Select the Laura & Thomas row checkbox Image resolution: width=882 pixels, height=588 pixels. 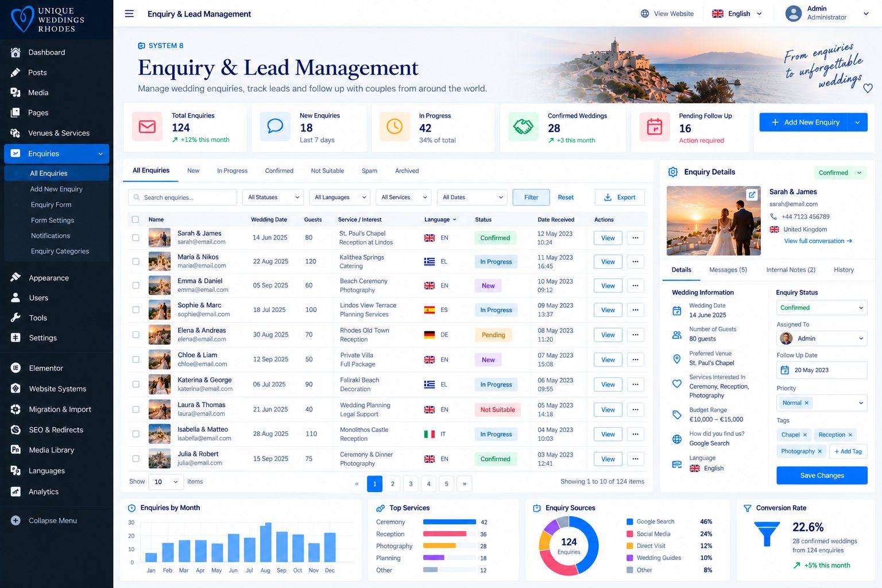136,409
